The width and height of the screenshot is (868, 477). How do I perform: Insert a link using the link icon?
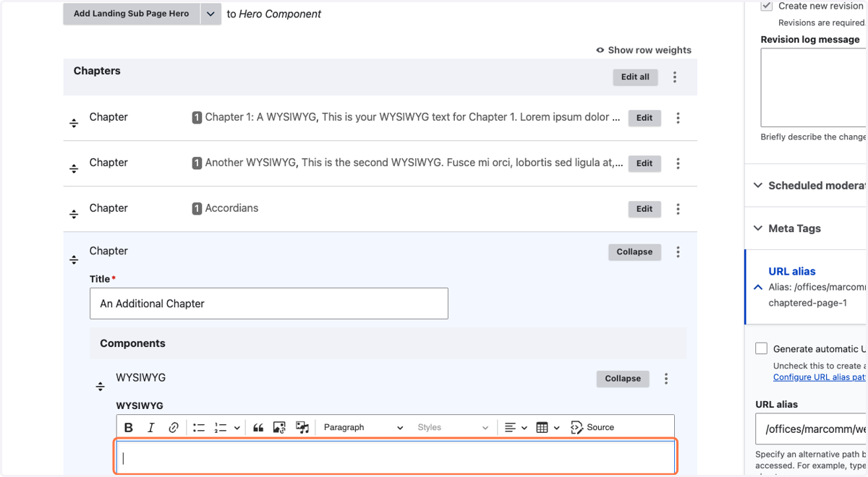pos(174,427)
